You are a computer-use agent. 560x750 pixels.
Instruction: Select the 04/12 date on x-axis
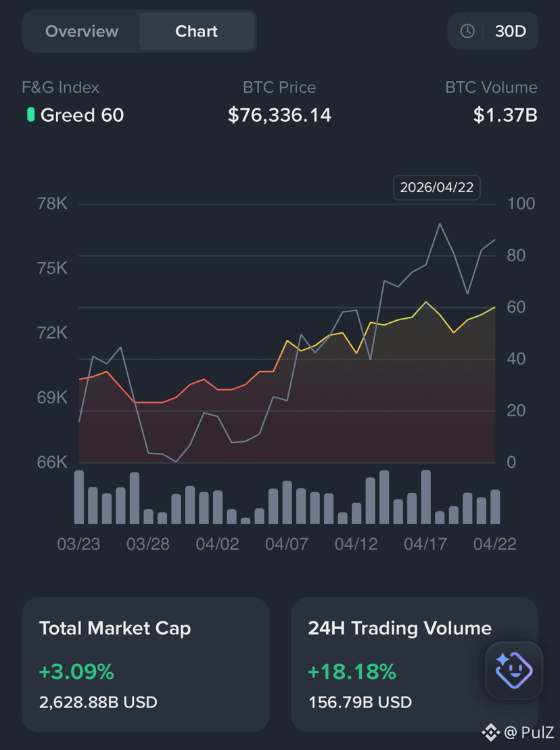click(356, 544)
